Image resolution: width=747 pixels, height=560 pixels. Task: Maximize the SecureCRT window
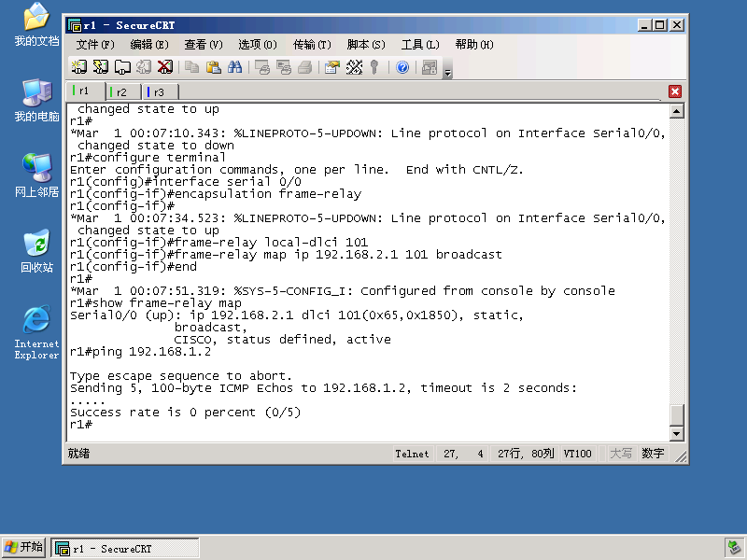click(660, 25)
